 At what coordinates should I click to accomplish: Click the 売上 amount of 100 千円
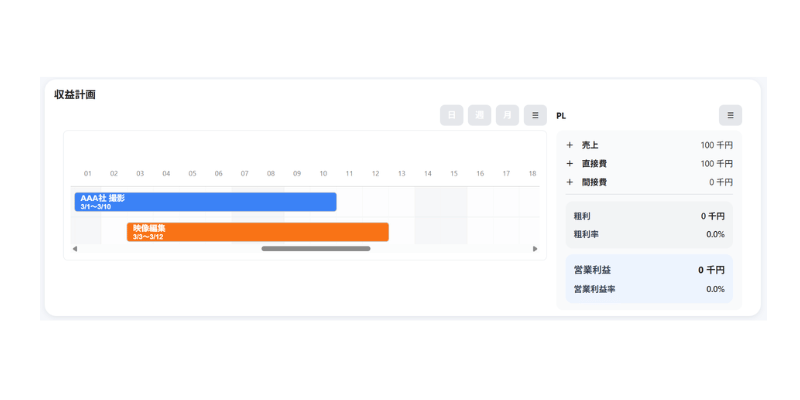click(x=716, y=145)
